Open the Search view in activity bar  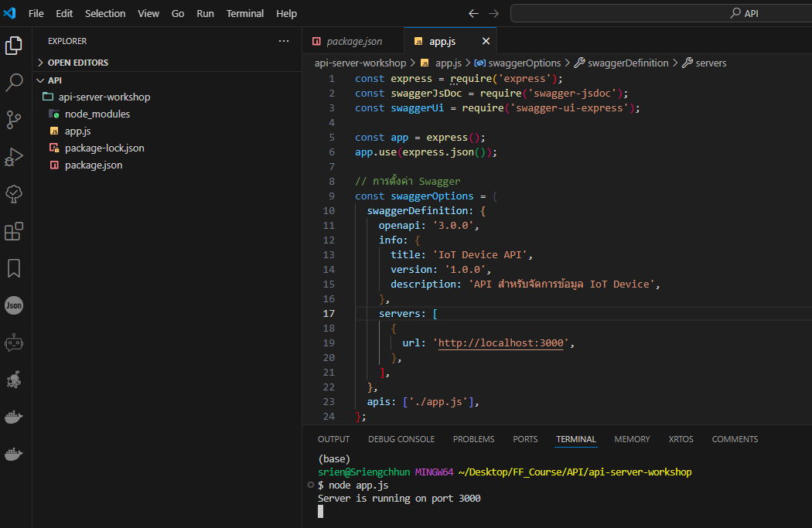coord(14,83)
